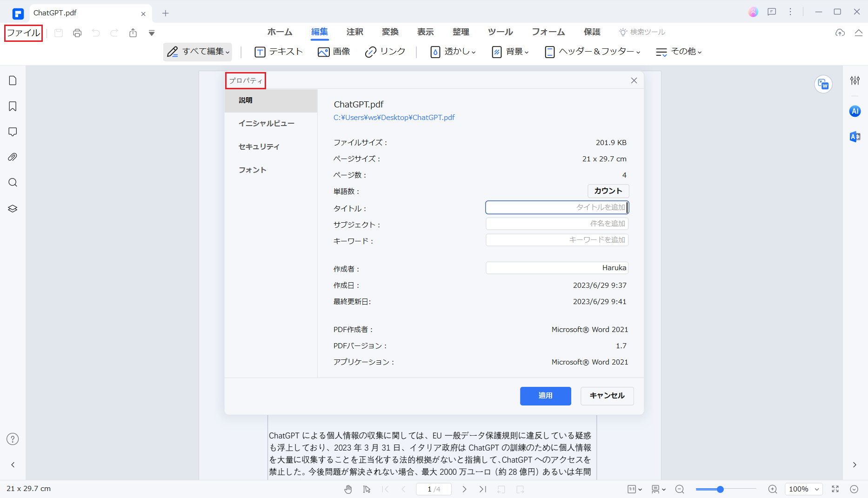Viewport: 868px width, 498px height.
Task: Switch to the 編集 tab
Action: tap(320, 32)
